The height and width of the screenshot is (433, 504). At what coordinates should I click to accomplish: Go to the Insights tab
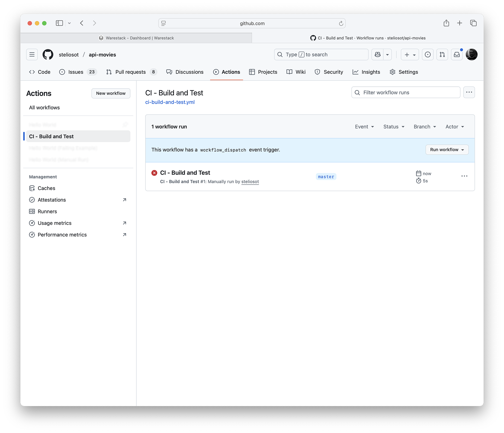(366, 72)
